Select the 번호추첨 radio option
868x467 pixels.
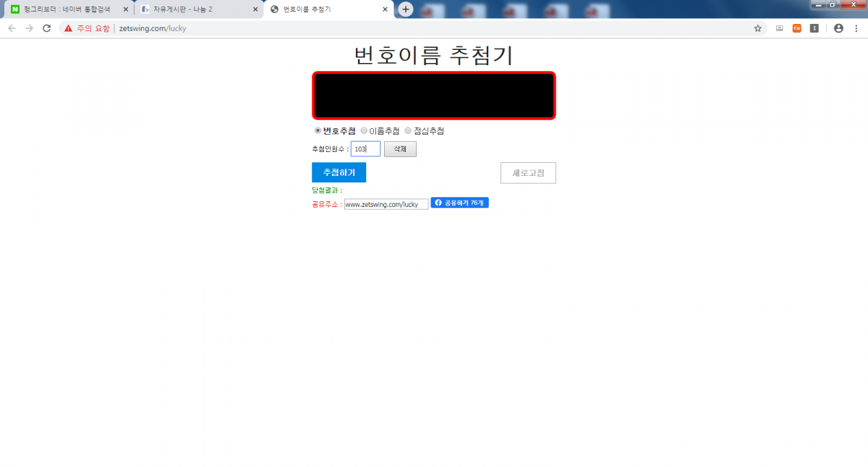pyautogui.click(x=318, y=131)
